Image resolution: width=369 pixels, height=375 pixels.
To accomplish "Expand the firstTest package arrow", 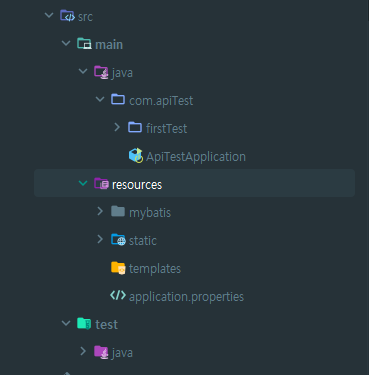I will coord(117,127).
